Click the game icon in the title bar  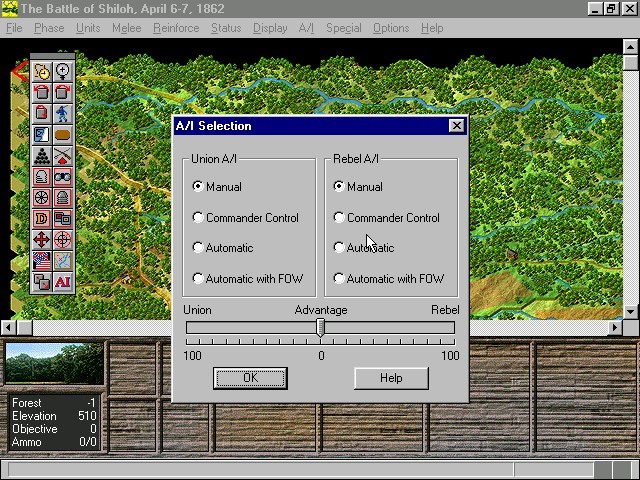pyautogui.click(x=9, y=9)
